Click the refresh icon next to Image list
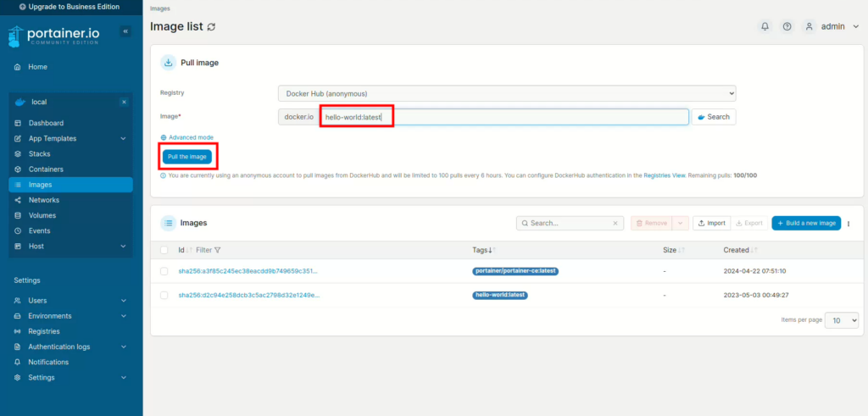This screenshot has width=868, height=416. pyautogui.click(x=211, y=26)
